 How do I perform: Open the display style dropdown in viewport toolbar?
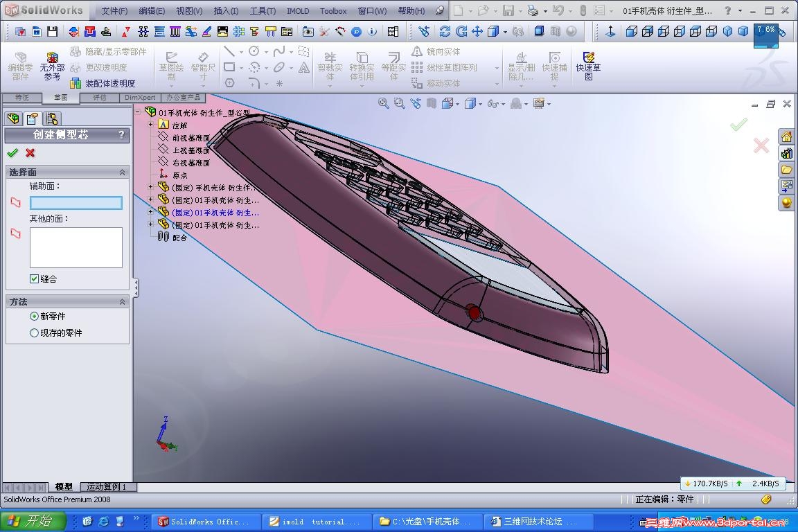(480, 104)
